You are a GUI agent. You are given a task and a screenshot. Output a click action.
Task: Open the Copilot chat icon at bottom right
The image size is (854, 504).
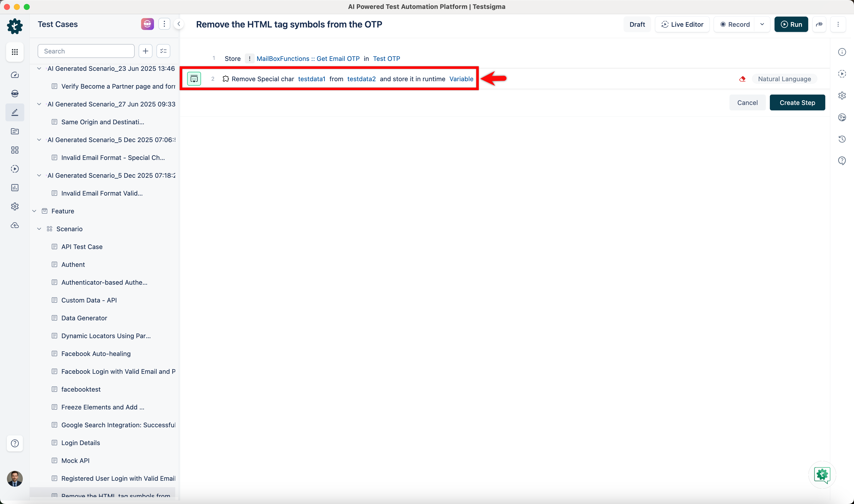[x=822, y=475]
